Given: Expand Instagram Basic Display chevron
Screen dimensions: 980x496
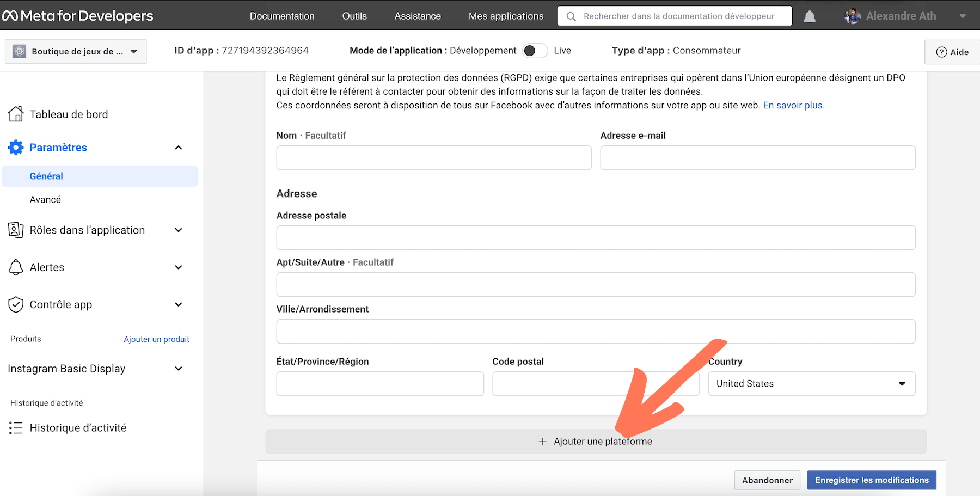Looking at the screenshot, I should click(178, 369).
